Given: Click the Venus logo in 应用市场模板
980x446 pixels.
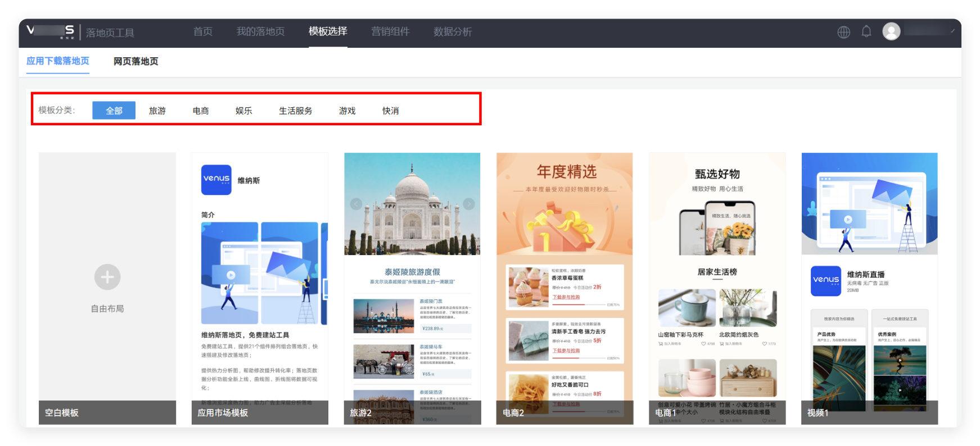Looking at the screenshot, I should point(216,180).
